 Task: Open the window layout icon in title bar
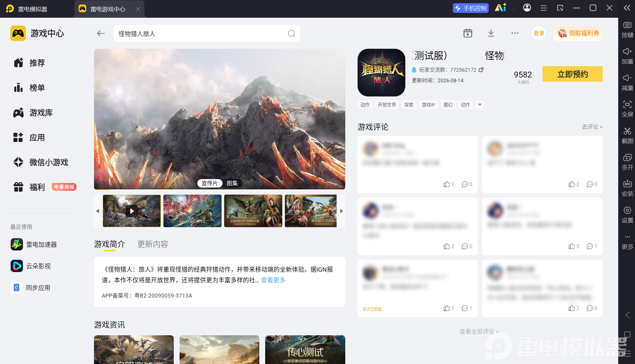[x=560, y=8]
